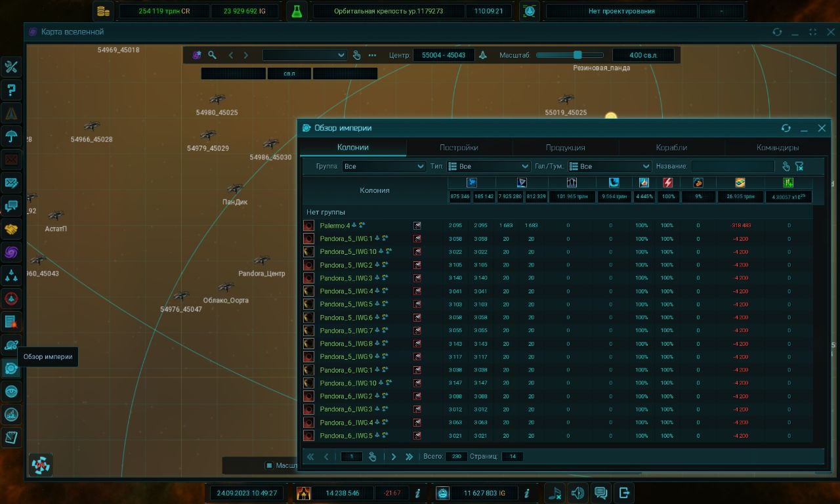Screen dimensions: 840x504
Task: Switch to the Продукция tab
Action: [566, 148]
